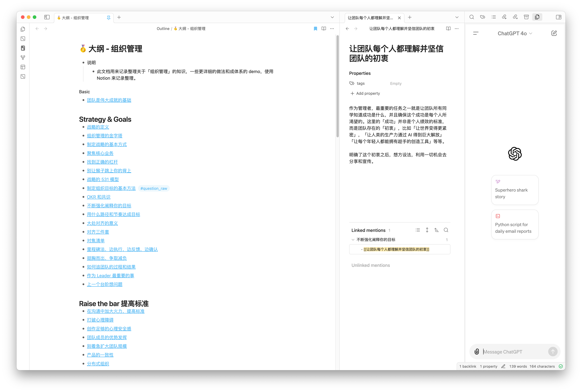This screenshot has width=582, height=392.
Task: Open tab list dropdown in left pane
Action: 332,18
